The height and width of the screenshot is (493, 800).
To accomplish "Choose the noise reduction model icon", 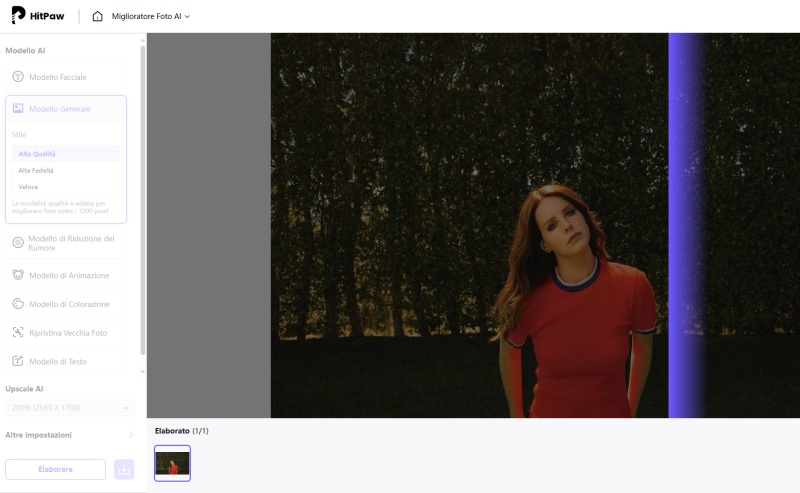I will click(x=18, y=243).
